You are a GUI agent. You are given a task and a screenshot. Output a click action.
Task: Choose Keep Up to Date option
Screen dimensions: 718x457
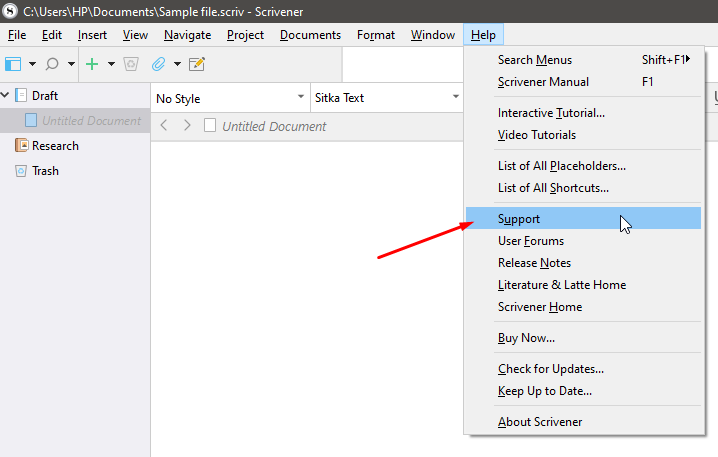coord(583,391)
